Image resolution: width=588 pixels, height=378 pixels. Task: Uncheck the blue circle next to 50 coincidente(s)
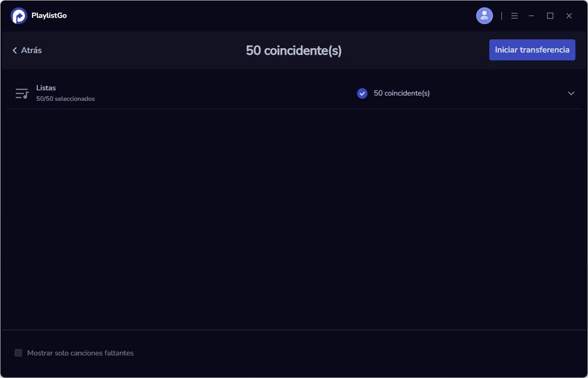pyautogui.click(x=362, y=93)
